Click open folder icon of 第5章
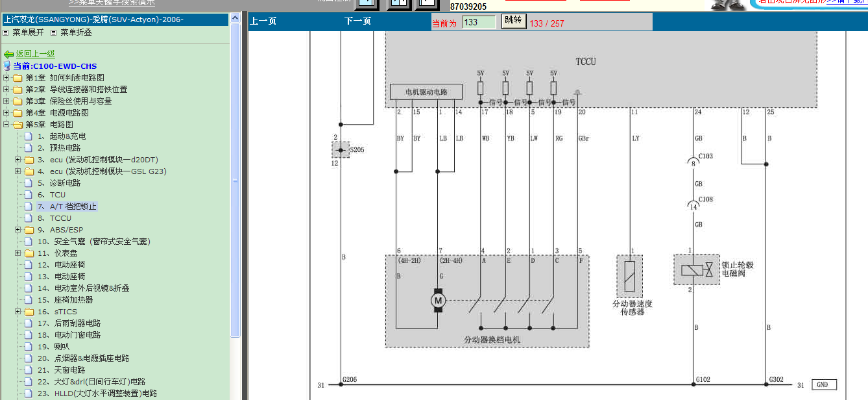This screenshot has width=868, height=400. [18, 125]
